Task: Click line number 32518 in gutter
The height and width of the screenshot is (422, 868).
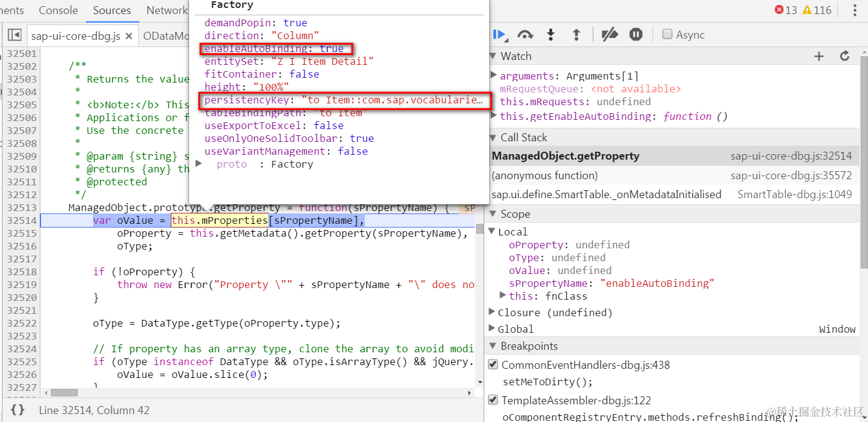Action: pyautogui.click(x=22, y=272)
